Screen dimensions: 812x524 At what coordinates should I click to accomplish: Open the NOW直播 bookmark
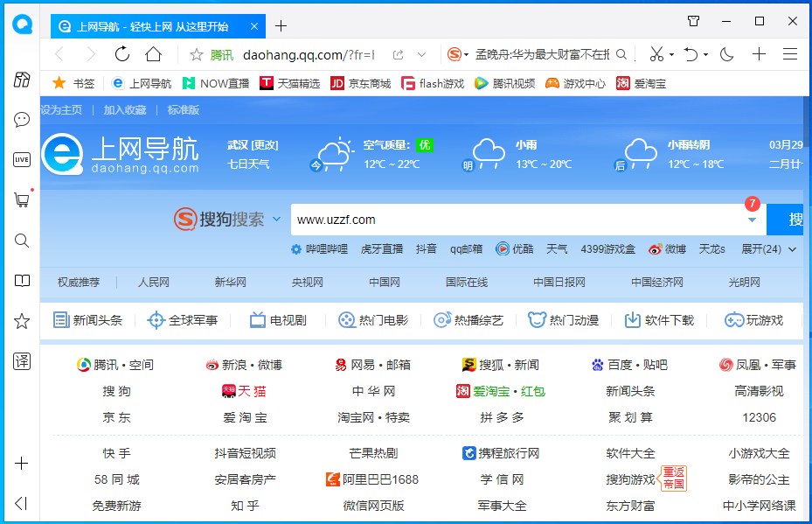[216, 83]
